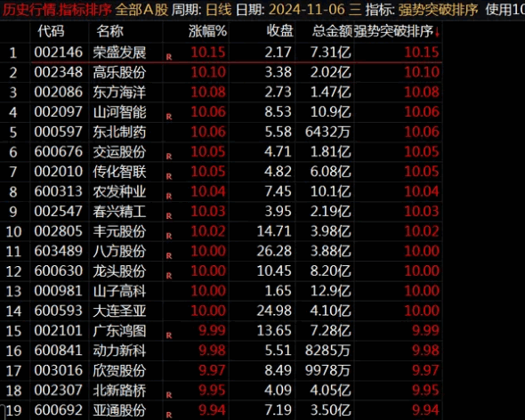Select stock name 广东鸿图
Image resolution: width=525 pixels, height=420 pixels.
click(x=119, y=331)
